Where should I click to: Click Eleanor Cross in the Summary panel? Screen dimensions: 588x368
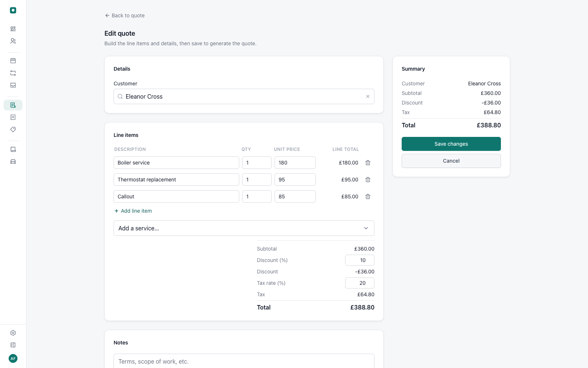point(484,84)
